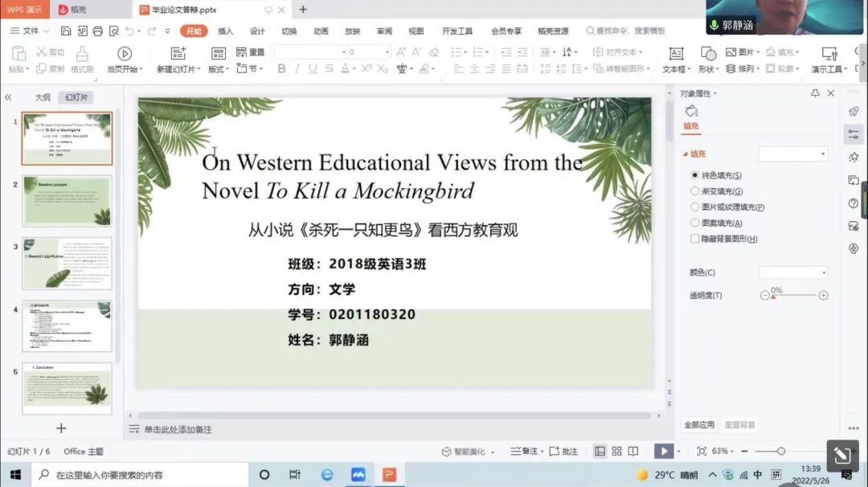Choose 图片或纹理填充 fill option
Screen dimensions: 868x487
pos(695,207)
